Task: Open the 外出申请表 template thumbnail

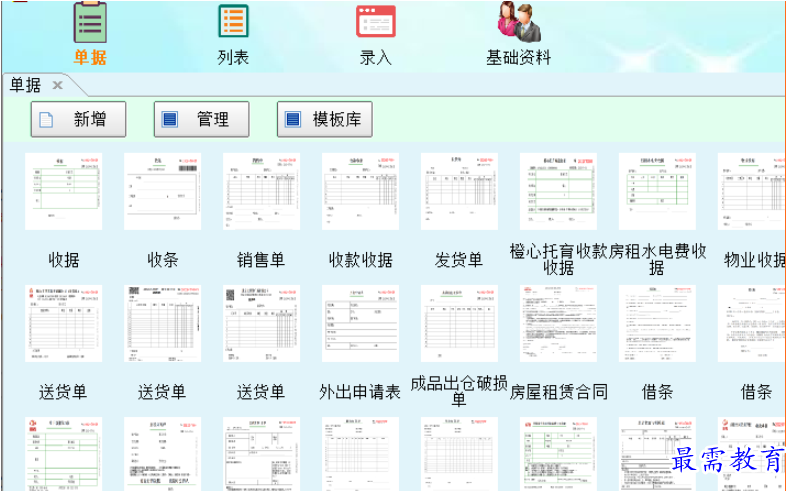Action: tap(361, 324)
